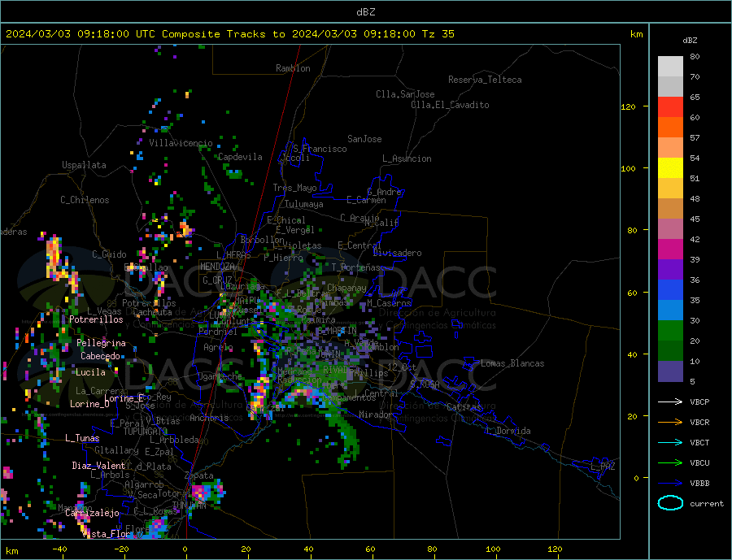Click the 'current' legend label
This screenshot has width=732, height=560.
tap(707, 504)
